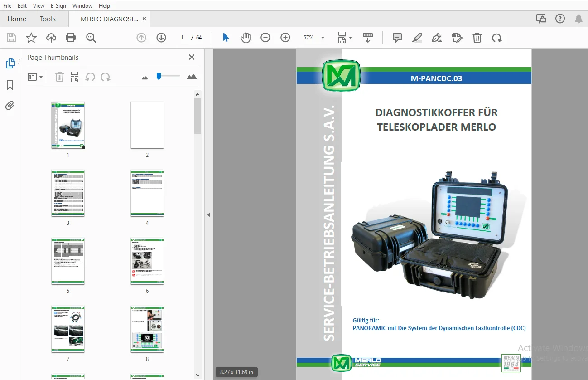588x380 pixels.
Task: Open the stamp and edit tool
Action: [x=457, y=38]
